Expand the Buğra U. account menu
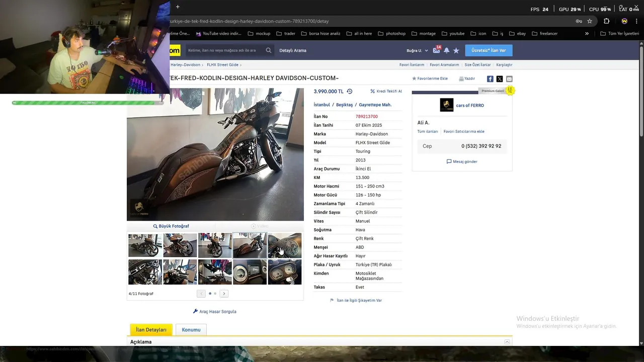Screen dimensions: 644x362 click(417, 50)
